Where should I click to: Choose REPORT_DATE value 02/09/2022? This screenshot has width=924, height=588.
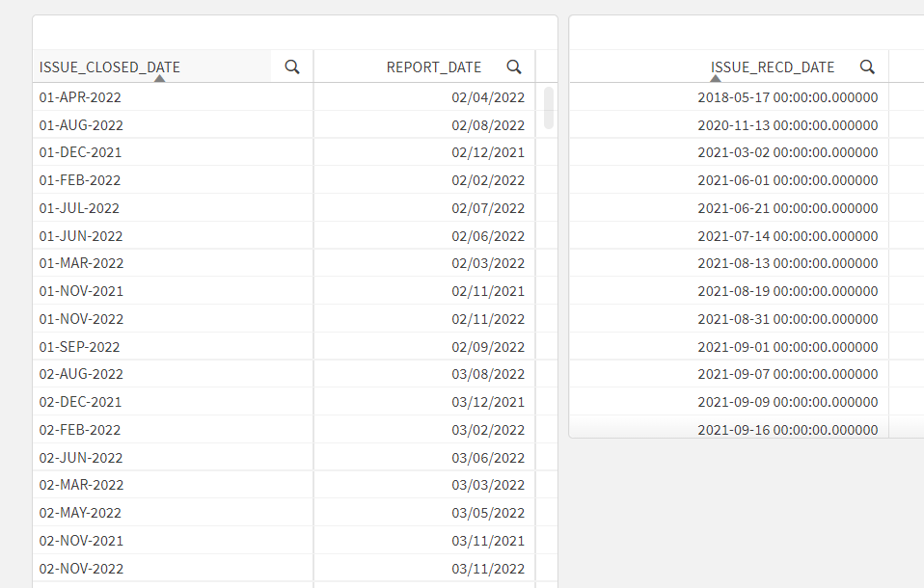pyautogui.click(x=488, y=347)
